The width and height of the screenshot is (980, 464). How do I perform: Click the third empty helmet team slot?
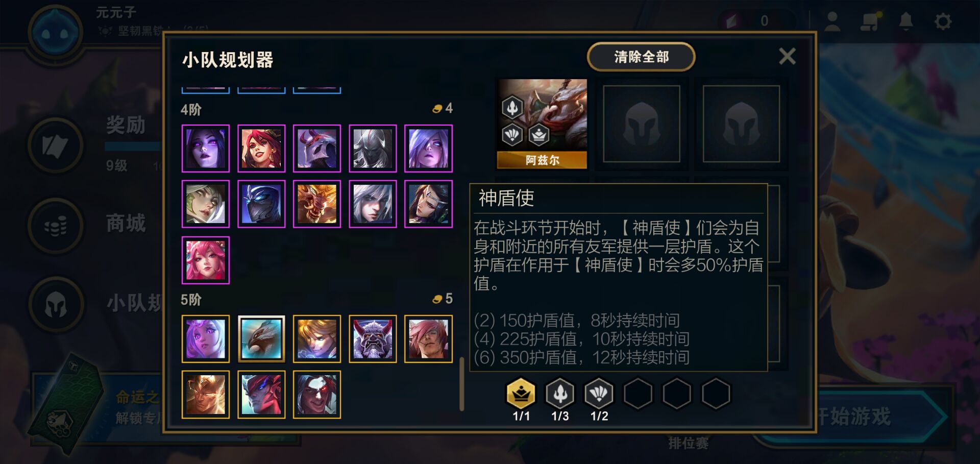[x=741, y=124]
